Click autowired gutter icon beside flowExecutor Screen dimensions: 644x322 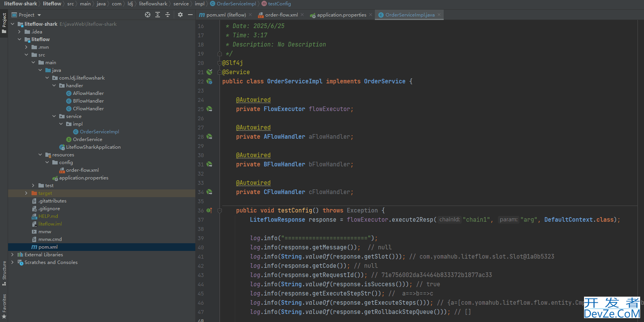coord(210,109)
